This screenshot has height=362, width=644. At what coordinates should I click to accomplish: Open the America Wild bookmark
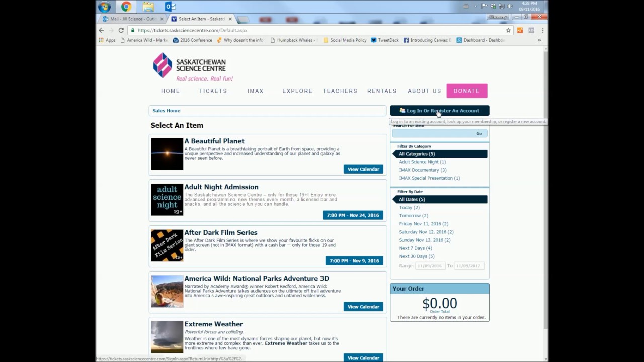tap(144, 40)
